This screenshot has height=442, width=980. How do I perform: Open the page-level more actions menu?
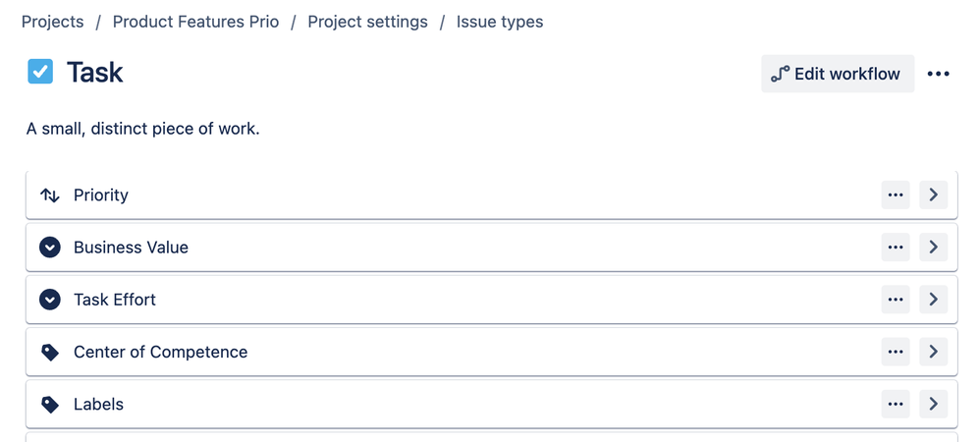point(938,74)
